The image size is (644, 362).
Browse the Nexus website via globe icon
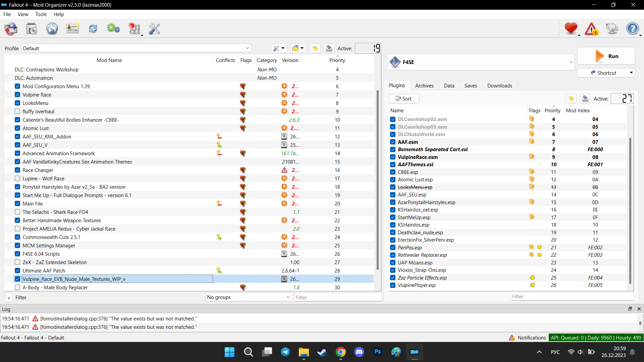point(52,28)
